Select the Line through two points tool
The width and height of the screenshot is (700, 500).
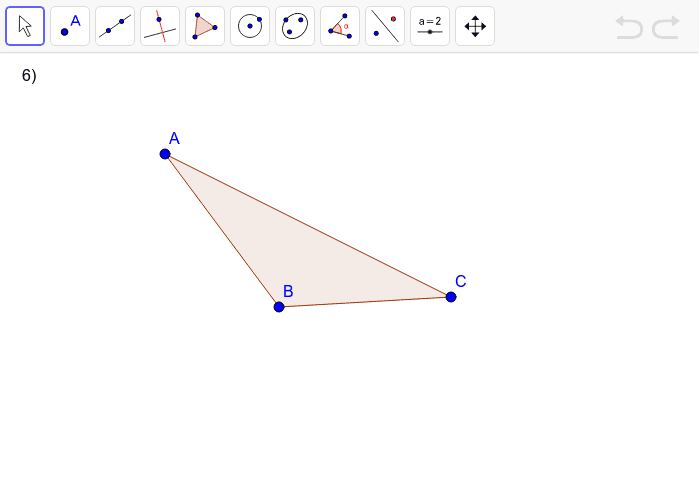pyautogui.click(x=115, y=26)
